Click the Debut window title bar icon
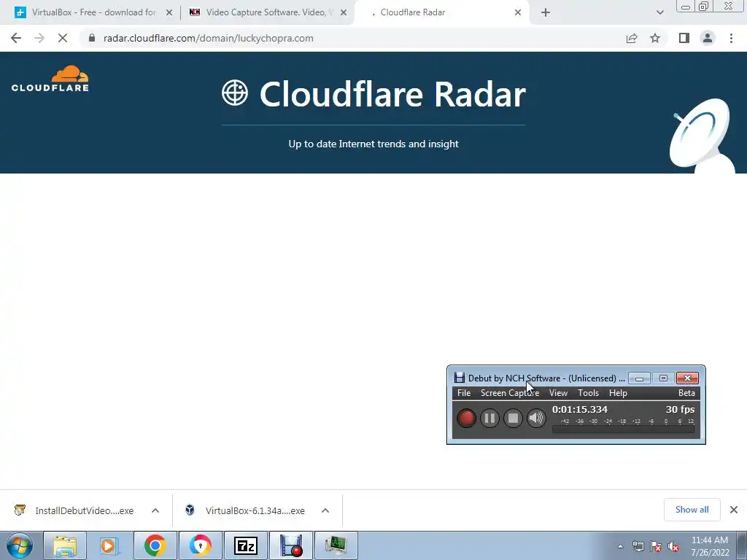 pos(460,378)
